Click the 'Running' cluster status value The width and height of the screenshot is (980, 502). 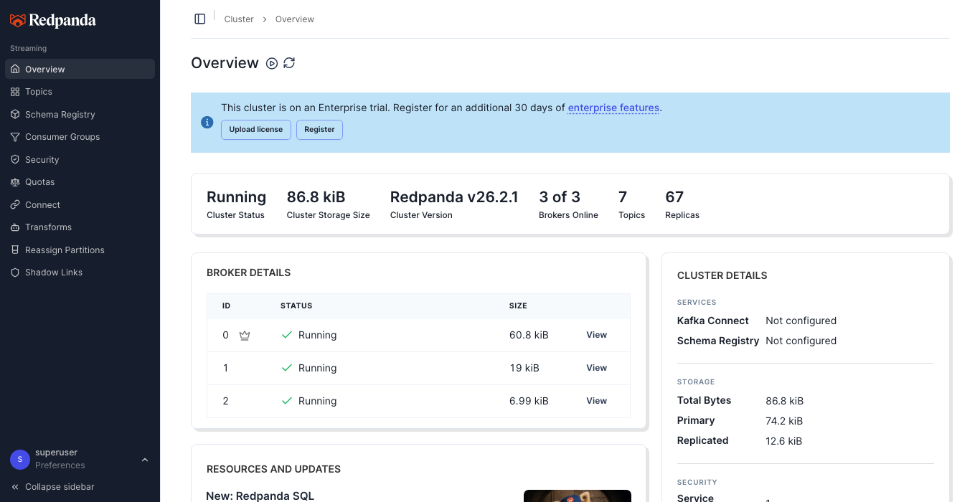(x=236, y=197)
